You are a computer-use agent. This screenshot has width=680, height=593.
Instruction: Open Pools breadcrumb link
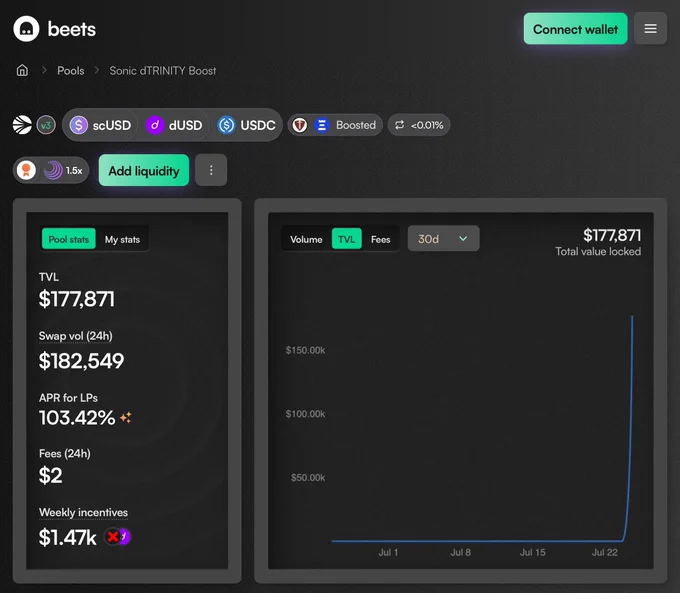coord(71,71)
